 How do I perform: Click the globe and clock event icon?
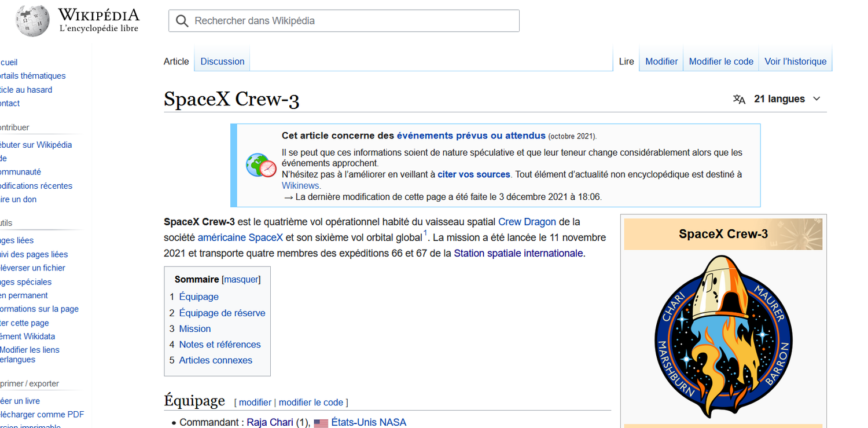pos(261,166)
